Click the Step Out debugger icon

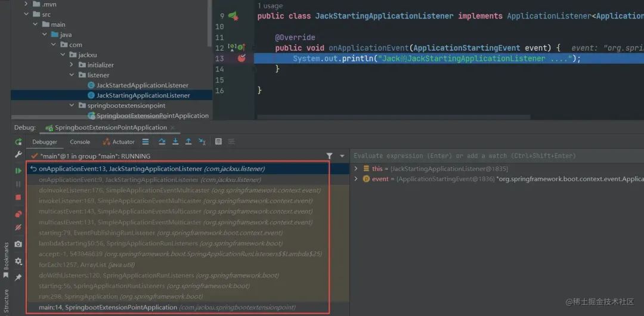[x=188, y=142]
